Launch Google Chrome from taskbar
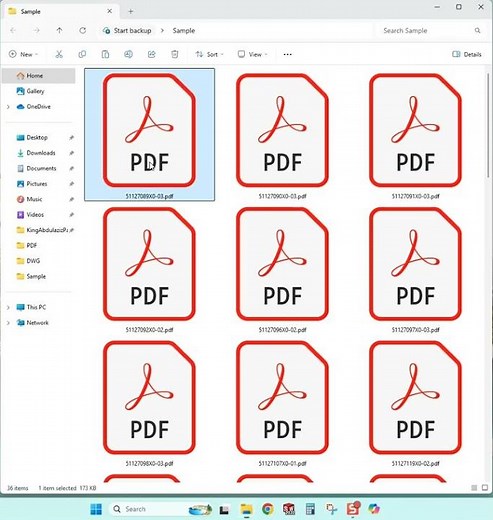Viewport: 493px width, 520px height. pyautogui.click(x=268, y=509)
